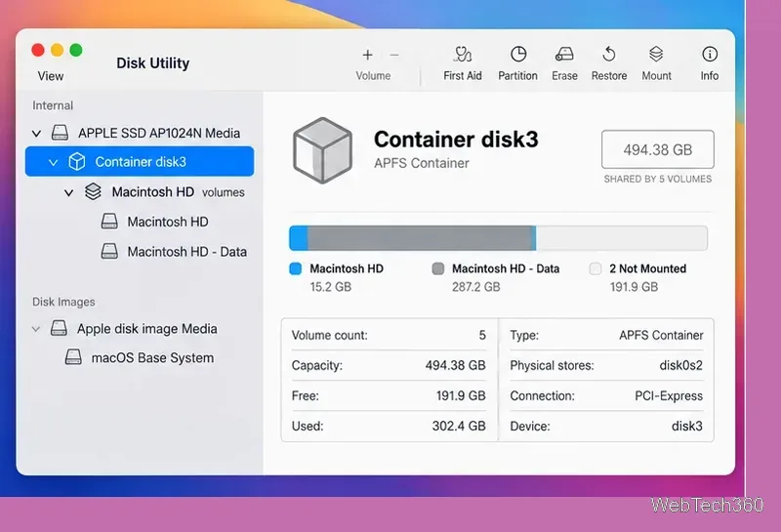Collapse the Container disk3 chevron
Image resolution: width=781 pixels, height=532 pixels.
[x=53, y=162]
